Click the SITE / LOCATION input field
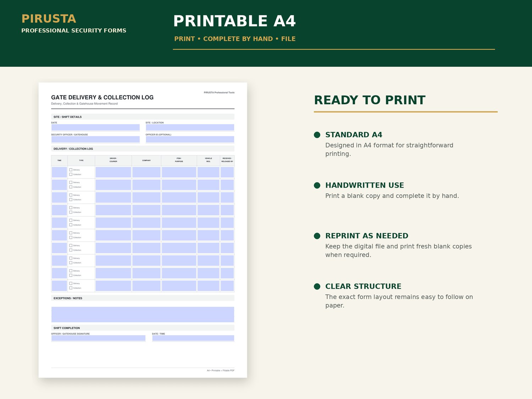Screen dimensions: 532x399 tap(190, 127)
